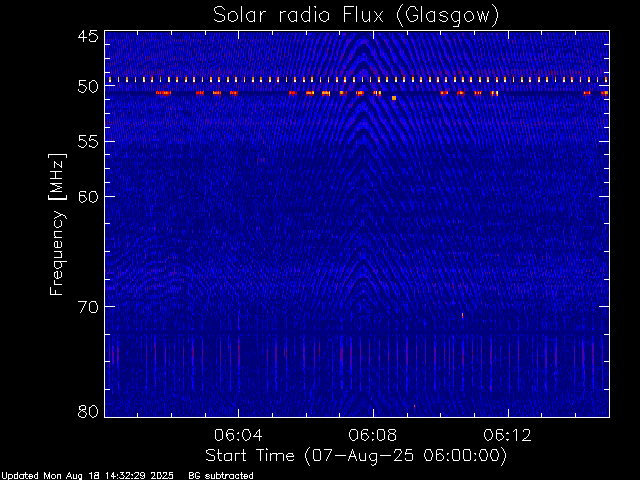
Task: Click the 'Updated Mon Aug 18 14:32:29 2025' text
Action: (87, 476)
